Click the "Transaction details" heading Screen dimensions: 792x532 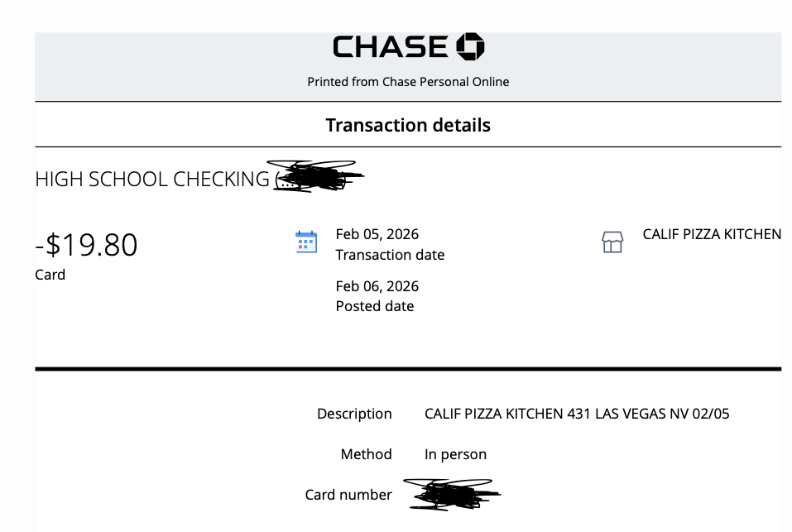click(x=408, y=126)
